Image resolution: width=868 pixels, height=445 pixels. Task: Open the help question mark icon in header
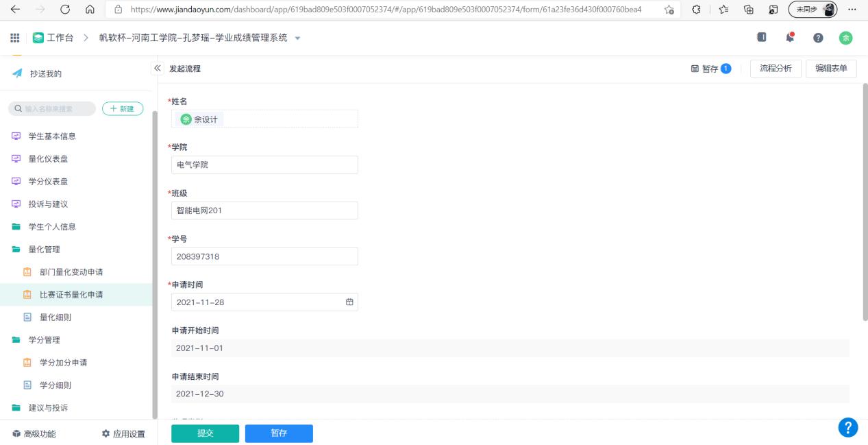click(x=817, y=38)
